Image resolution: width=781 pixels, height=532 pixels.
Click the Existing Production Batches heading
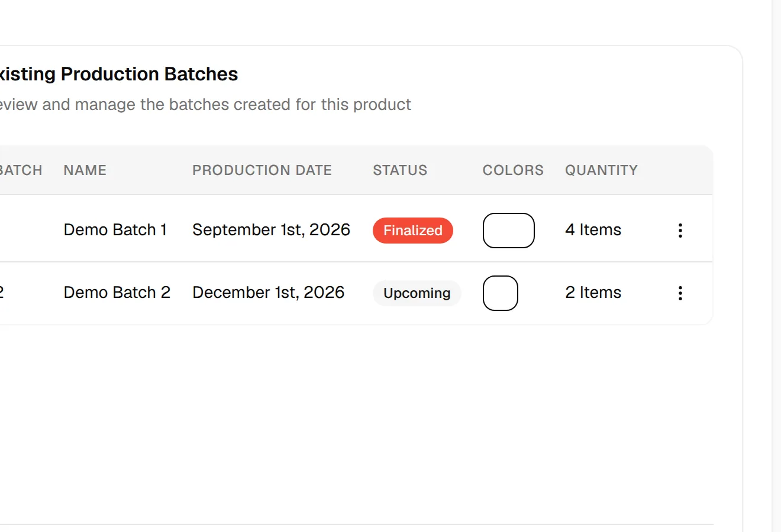tap(118, 74)
